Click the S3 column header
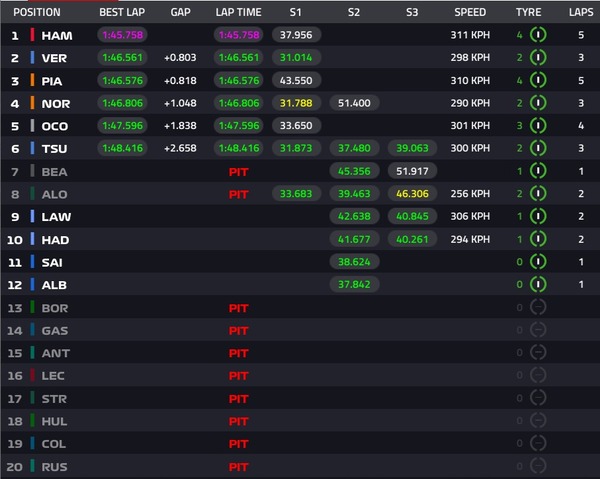600x479 pixels. tap(412, 12)
